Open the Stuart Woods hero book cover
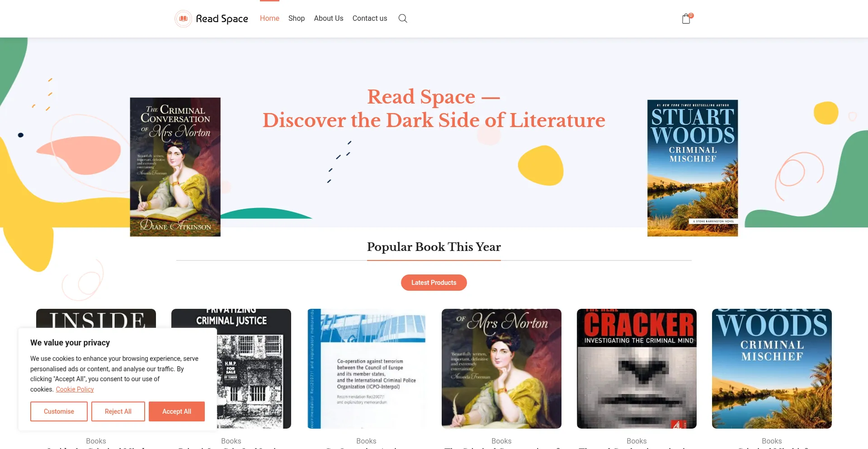868x449 pixels. 693,168
